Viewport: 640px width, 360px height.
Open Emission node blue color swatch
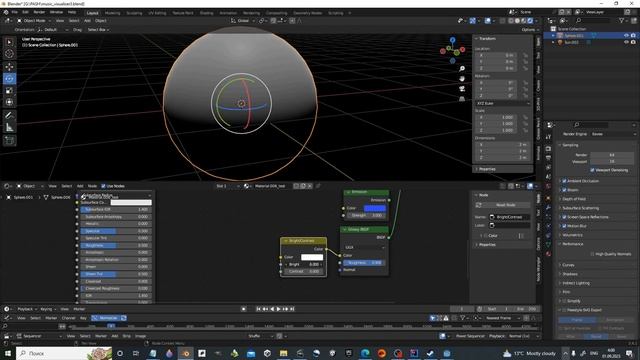(x=375, y=208)
